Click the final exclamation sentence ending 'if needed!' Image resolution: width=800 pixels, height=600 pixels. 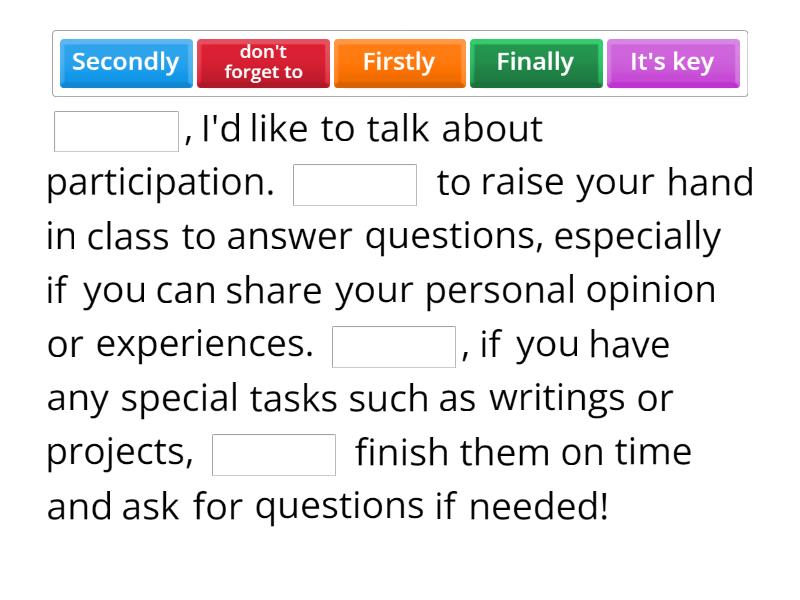[325, 507]
